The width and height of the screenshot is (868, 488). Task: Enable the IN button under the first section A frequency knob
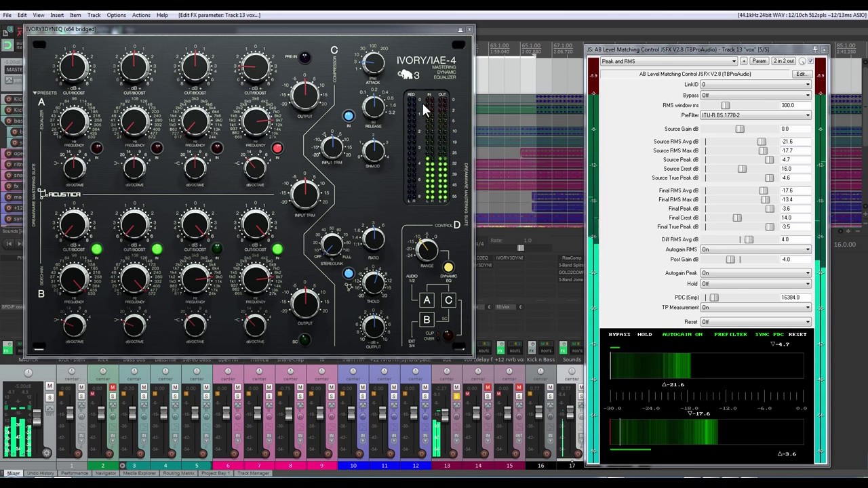[97, 148]
